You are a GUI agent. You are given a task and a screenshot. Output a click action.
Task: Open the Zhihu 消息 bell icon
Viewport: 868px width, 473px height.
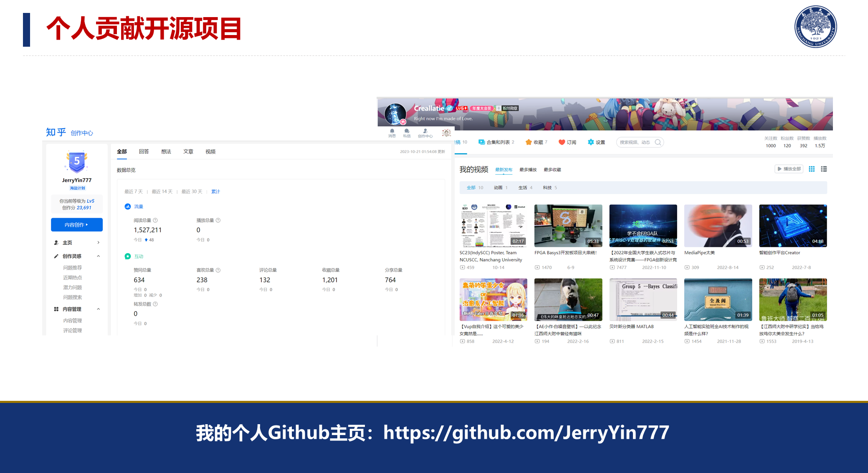[x=392, y=131]
